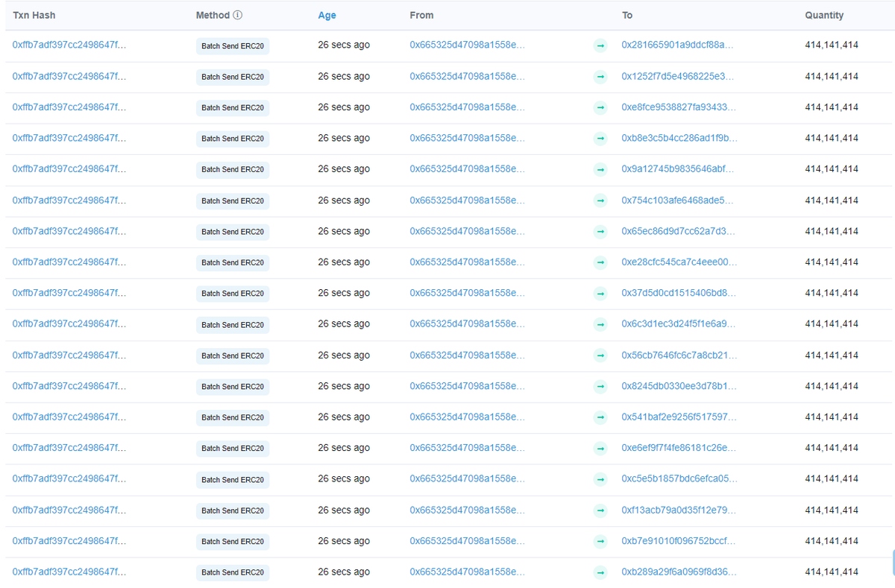Click the arrow icon in the 0x281665901a9ddcf88a row
895x588 pixels.
tap(600, 45)
